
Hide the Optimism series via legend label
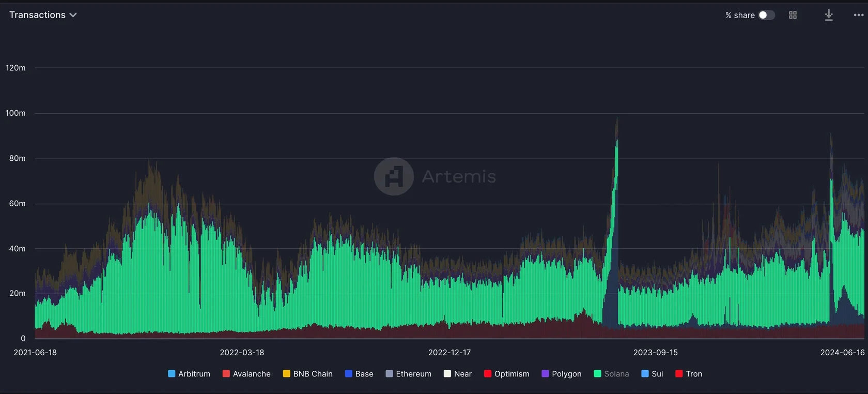tap(512, 374)
